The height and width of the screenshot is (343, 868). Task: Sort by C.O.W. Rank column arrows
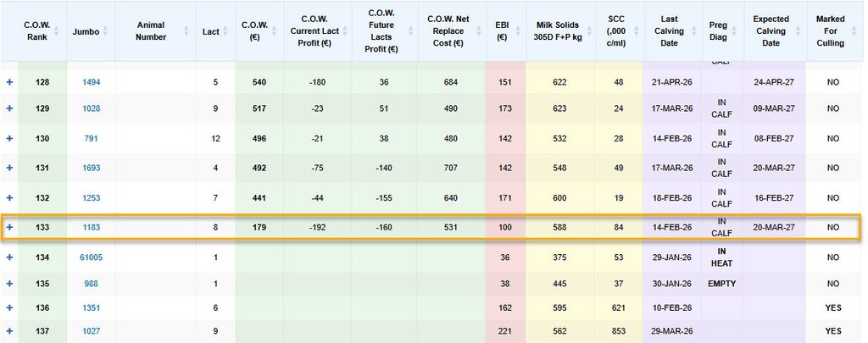coord(58,31)
